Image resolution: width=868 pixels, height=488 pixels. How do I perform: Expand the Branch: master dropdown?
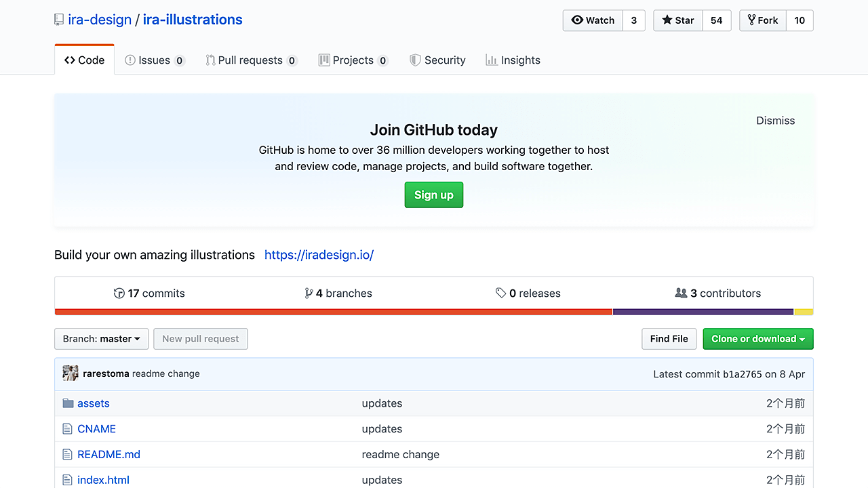pos(101,339)
